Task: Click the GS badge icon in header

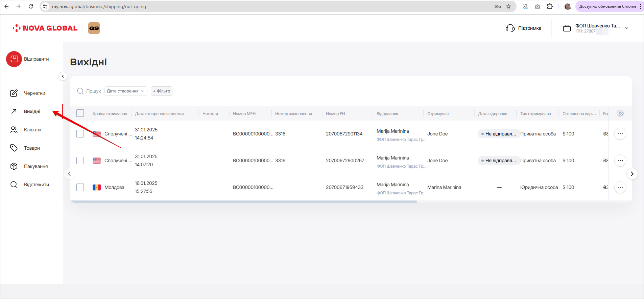Action: pyautogui.click(x=94, y=28)
